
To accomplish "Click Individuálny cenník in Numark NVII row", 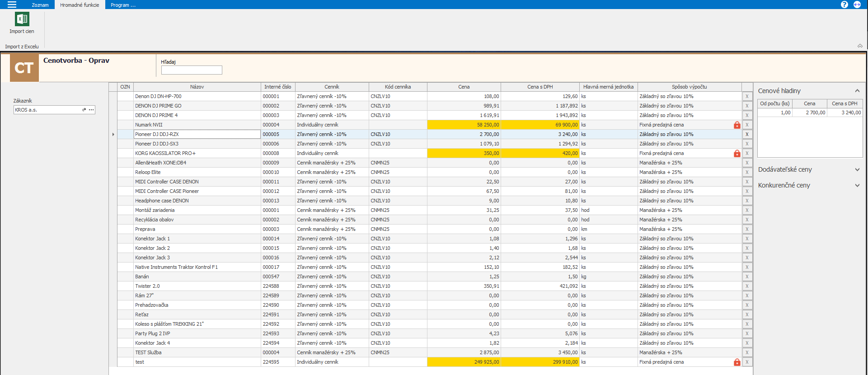I will point(332,125).
